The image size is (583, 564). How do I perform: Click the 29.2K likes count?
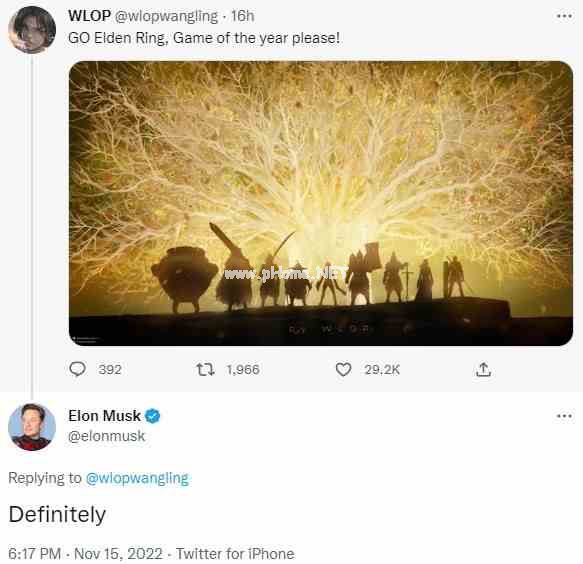[x=382, y=370]
